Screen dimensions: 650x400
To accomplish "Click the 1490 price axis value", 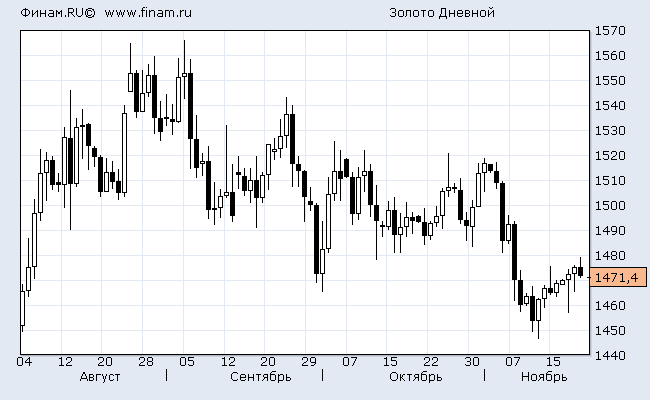I will [610, 230].
